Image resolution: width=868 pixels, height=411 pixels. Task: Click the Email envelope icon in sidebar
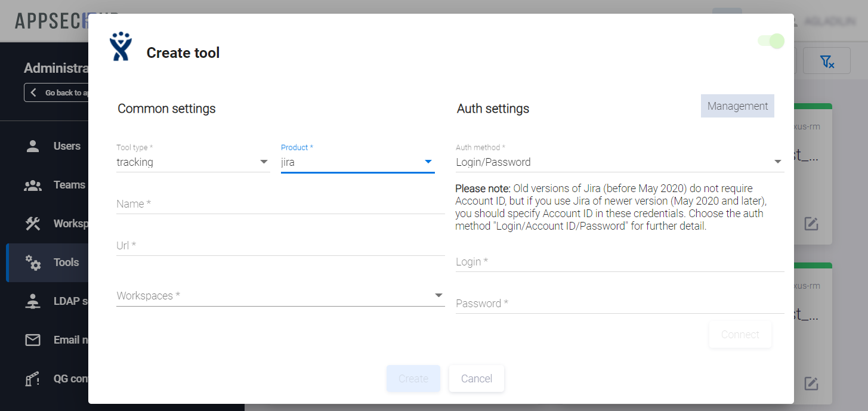click(33, 340)
